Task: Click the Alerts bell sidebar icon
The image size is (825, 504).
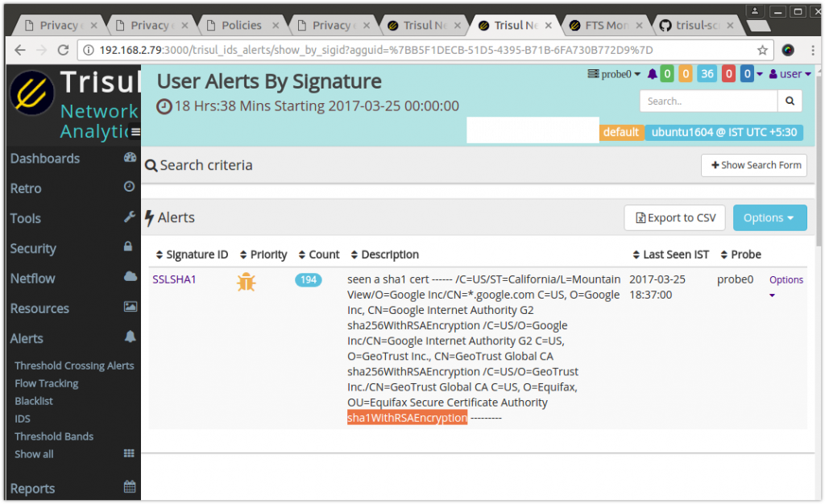Action: 130,337
